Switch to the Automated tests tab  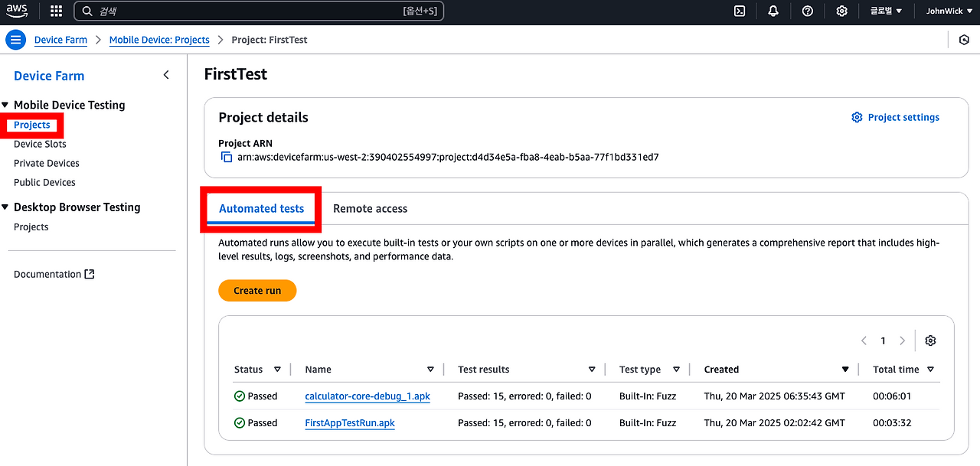261,208
